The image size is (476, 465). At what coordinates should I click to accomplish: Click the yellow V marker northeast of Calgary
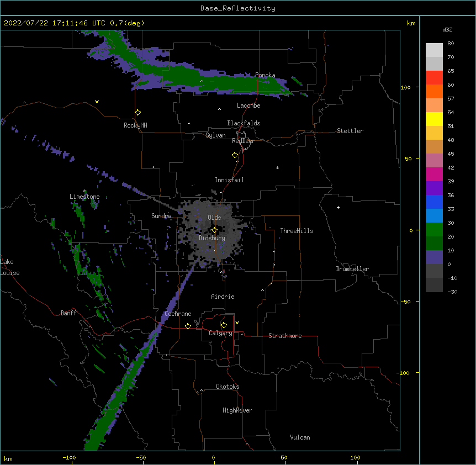(237, 323)
